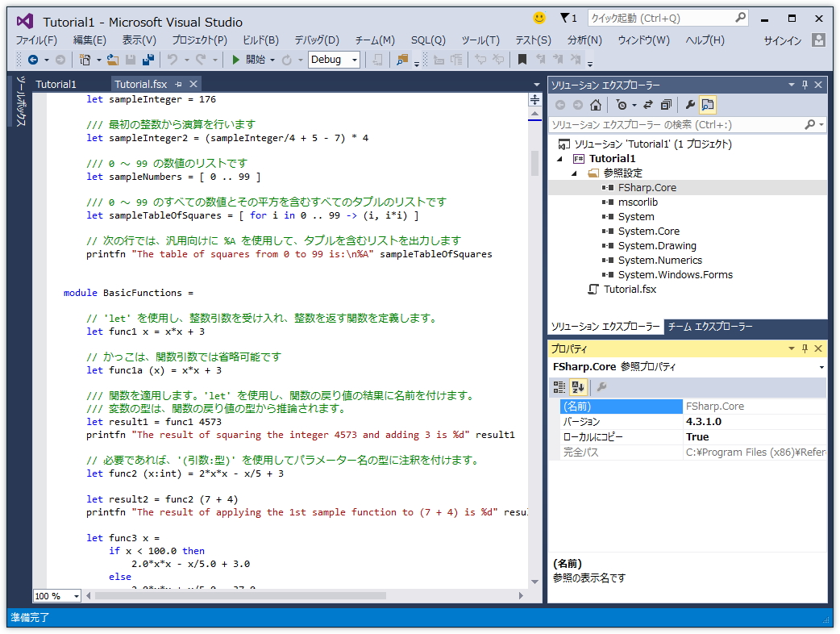The height and width of the screenshot is (634, 840).
Task: Click the Home icon in Solution Explorer toolbar
Action: [x=596, y=103]
